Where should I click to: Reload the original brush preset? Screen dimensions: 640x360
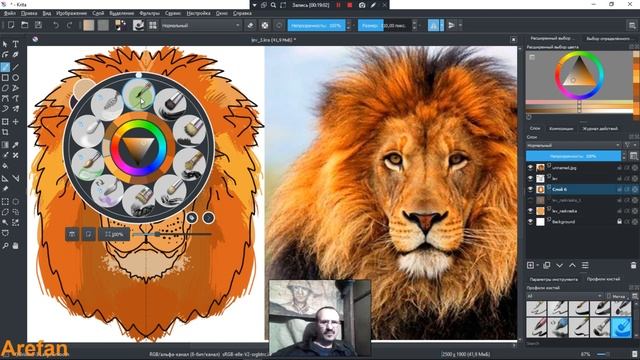tap(279, 25)
